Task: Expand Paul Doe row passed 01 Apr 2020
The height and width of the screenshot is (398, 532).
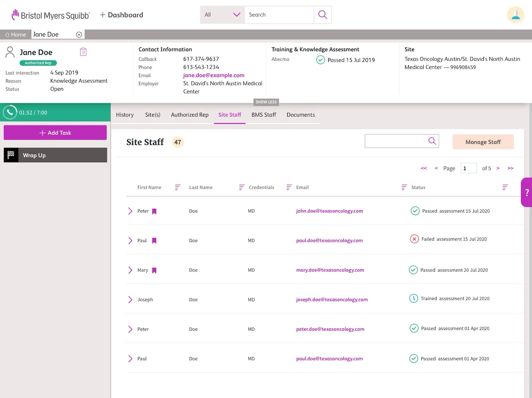Action: tap(130, 359)
